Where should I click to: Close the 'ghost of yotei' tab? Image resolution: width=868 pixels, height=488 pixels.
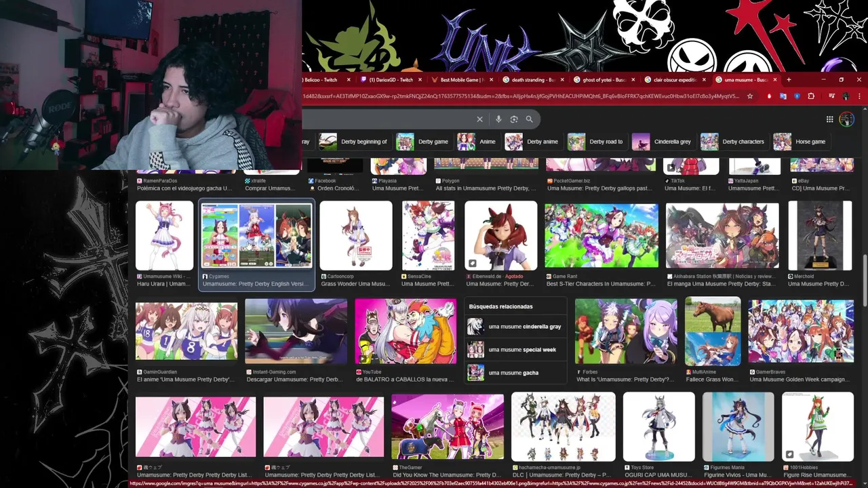(633, 80)
